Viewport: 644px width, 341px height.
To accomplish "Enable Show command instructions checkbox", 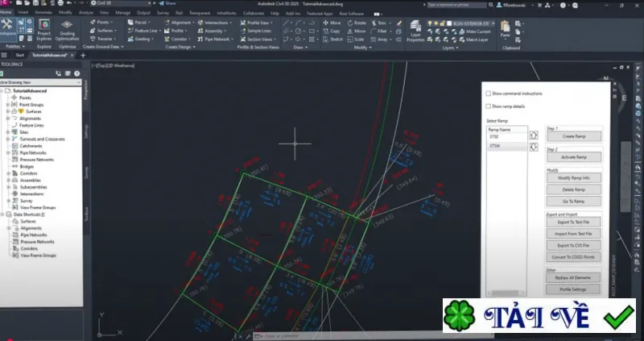I will click(x=489, y=94).
